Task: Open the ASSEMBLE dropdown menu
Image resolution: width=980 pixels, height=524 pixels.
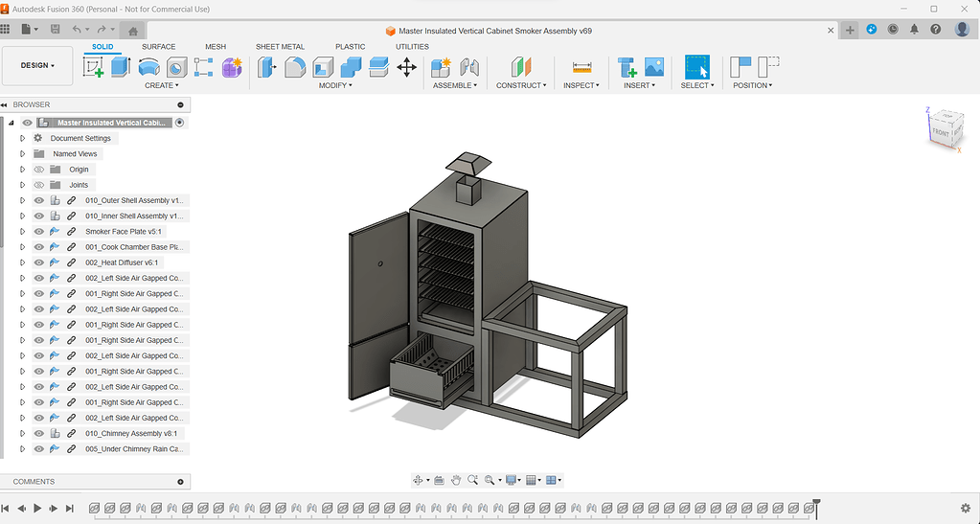Action: 455,85
